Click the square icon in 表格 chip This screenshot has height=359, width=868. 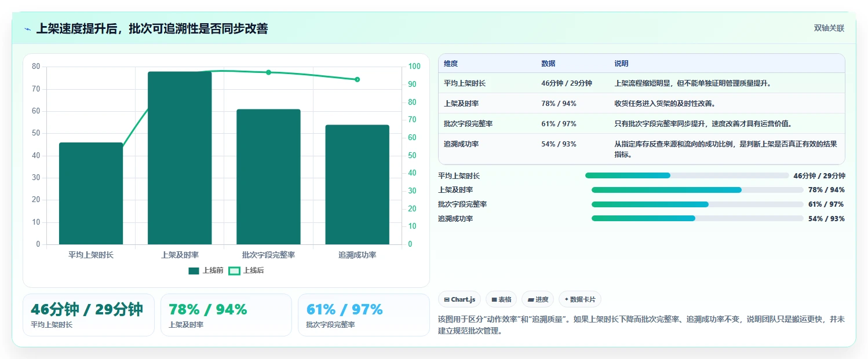494,300
